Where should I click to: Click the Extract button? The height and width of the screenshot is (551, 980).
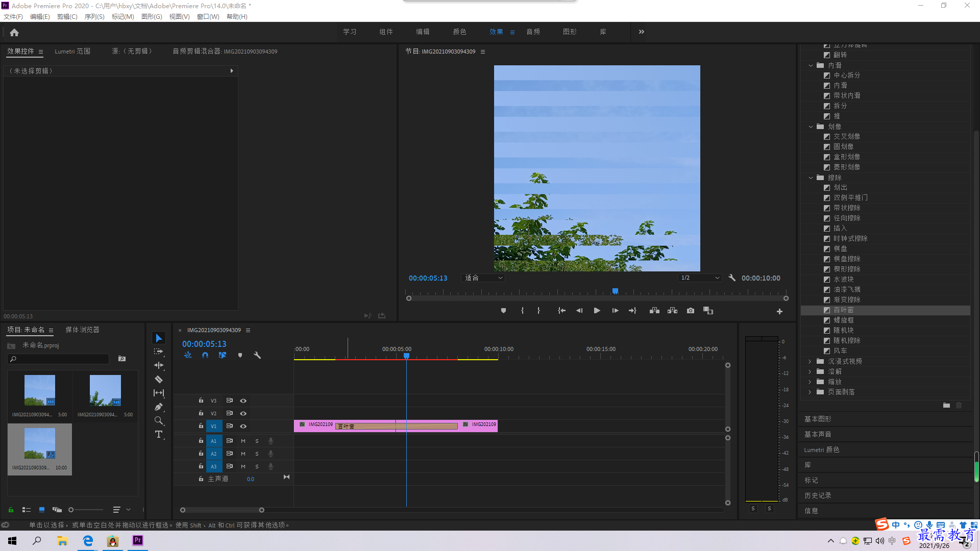click(x=672, y=311)
